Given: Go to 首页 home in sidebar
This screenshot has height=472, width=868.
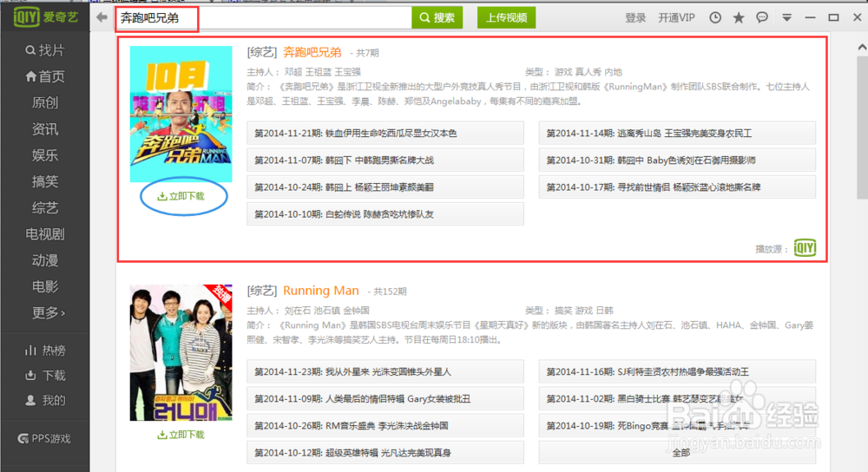Looking at the screenshot, I should click(x=45, y=76).
